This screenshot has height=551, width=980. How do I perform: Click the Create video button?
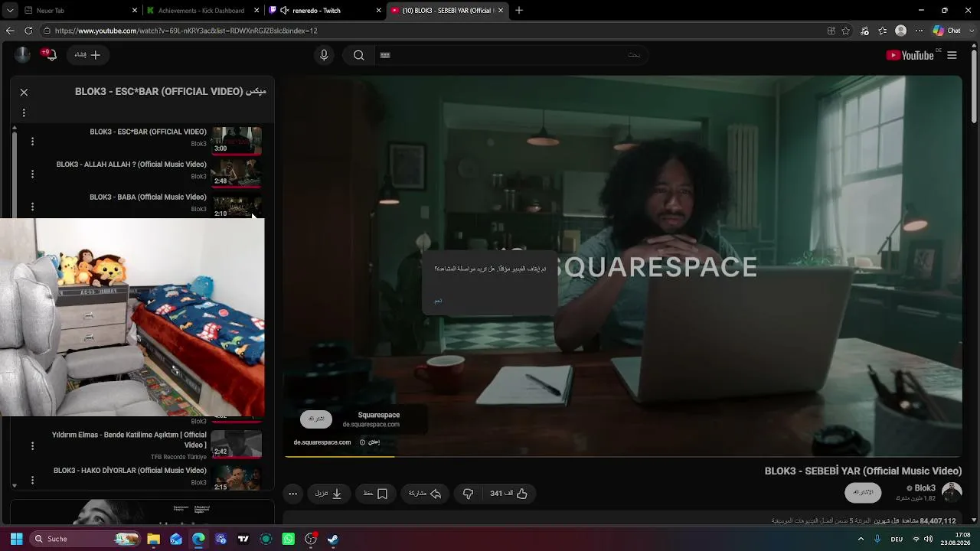(x=88, y=55)
